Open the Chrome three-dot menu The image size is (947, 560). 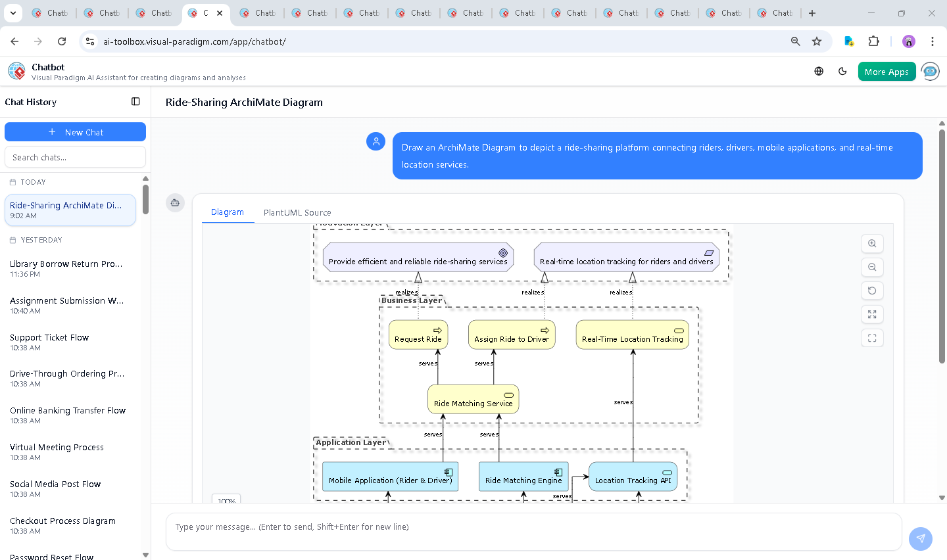point(932,41)
